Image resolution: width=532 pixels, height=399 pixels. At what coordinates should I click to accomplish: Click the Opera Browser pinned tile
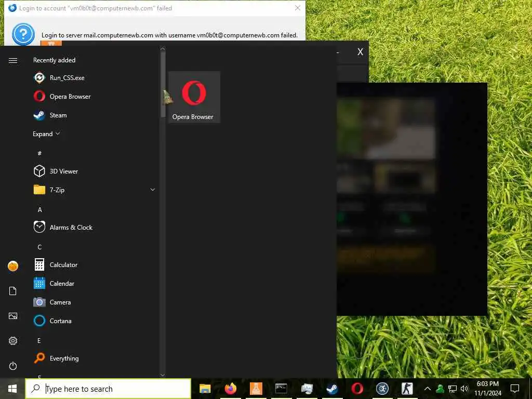(194, 97)
